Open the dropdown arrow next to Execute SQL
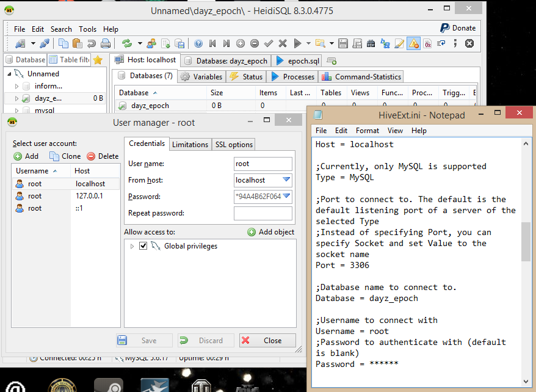Viewport: 536px width, 392px height. tap(308, 43)
